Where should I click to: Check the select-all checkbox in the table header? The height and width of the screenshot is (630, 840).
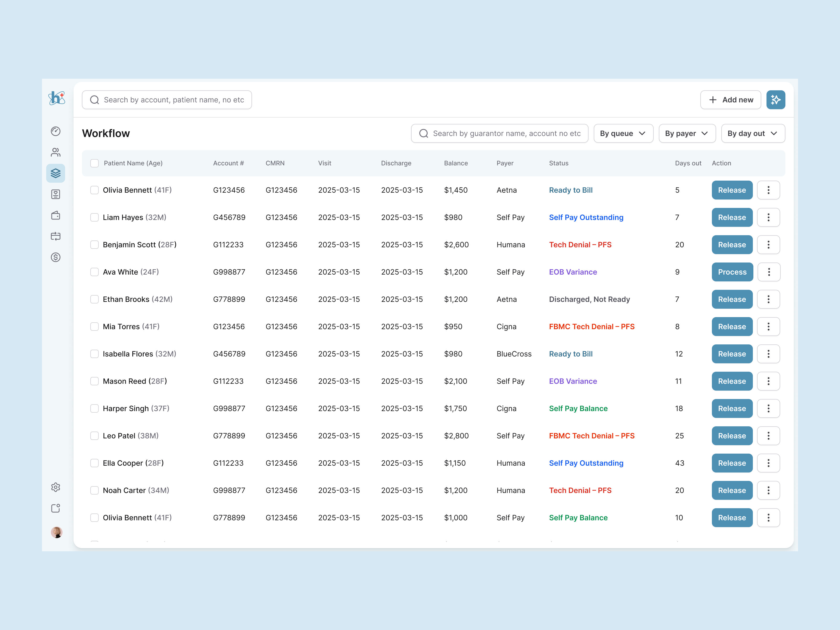coord(94,163)
